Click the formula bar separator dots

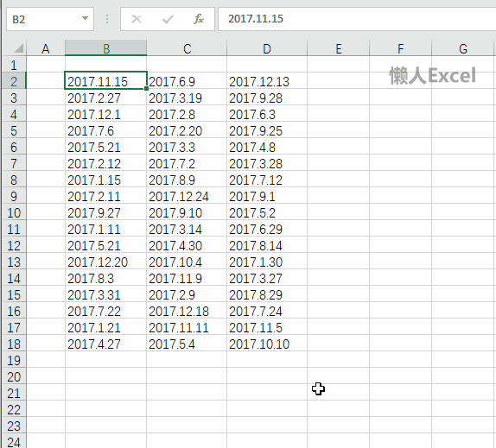[x=107, y=19]
